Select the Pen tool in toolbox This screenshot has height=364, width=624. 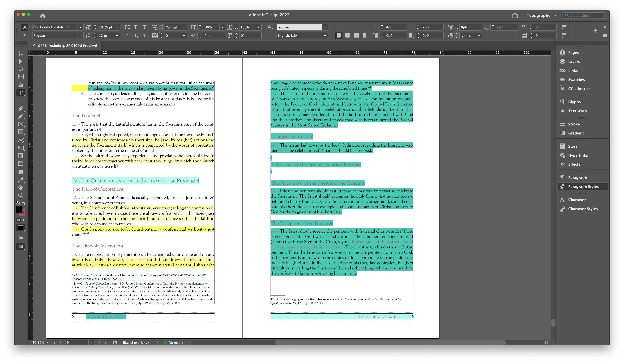point(21,108)
